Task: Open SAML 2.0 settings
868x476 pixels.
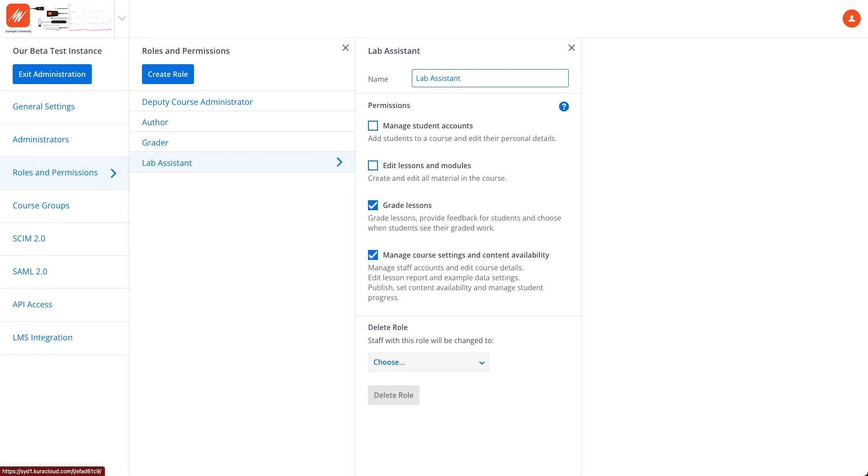Action: [x=65, y=272]
